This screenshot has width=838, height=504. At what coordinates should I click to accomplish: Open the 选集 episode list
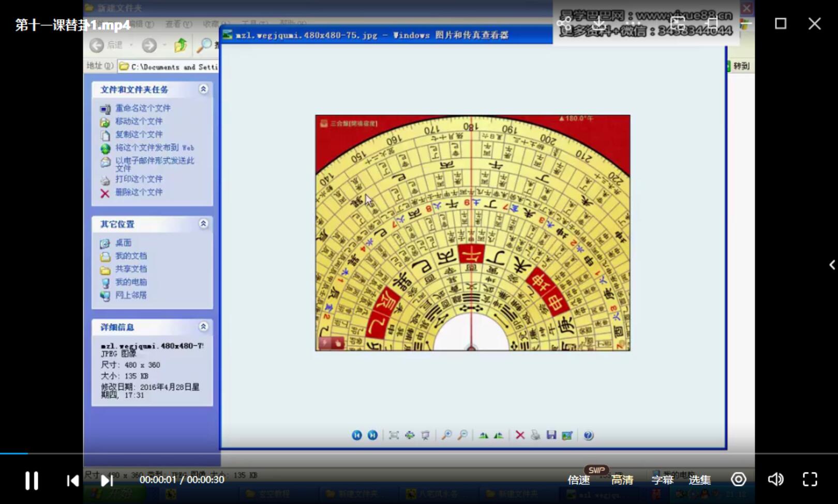click(699, 480)
